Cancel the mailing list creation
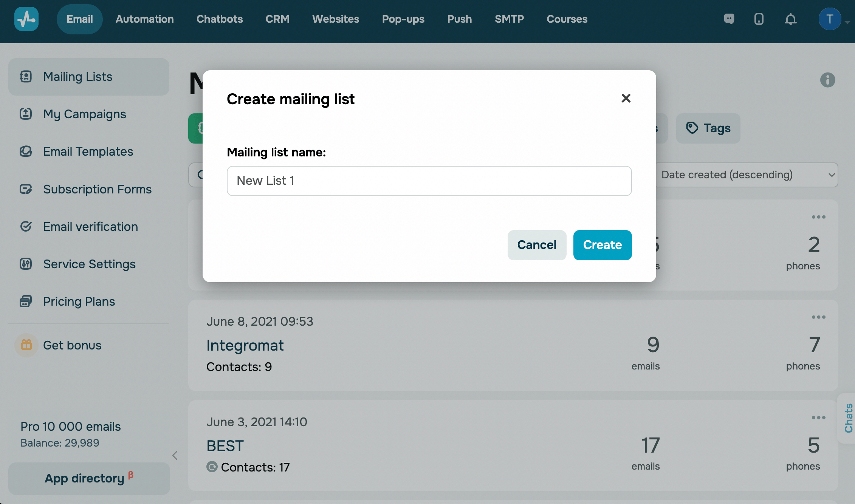This screenshot has height=504, width=855. pos(536,245)
